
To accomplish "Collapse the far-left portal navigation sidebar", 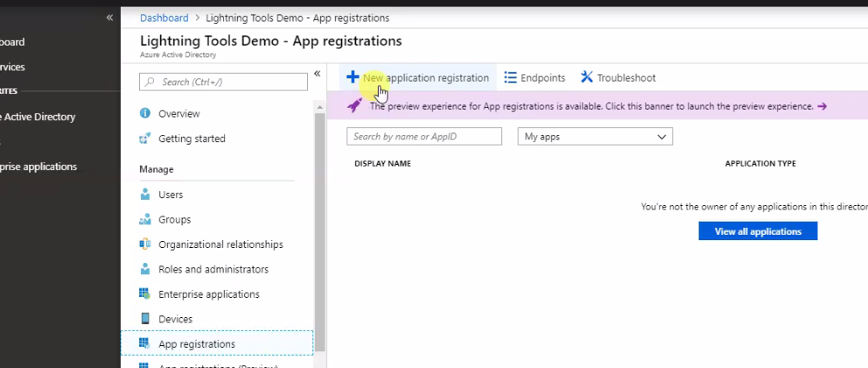I will point(109,18).
